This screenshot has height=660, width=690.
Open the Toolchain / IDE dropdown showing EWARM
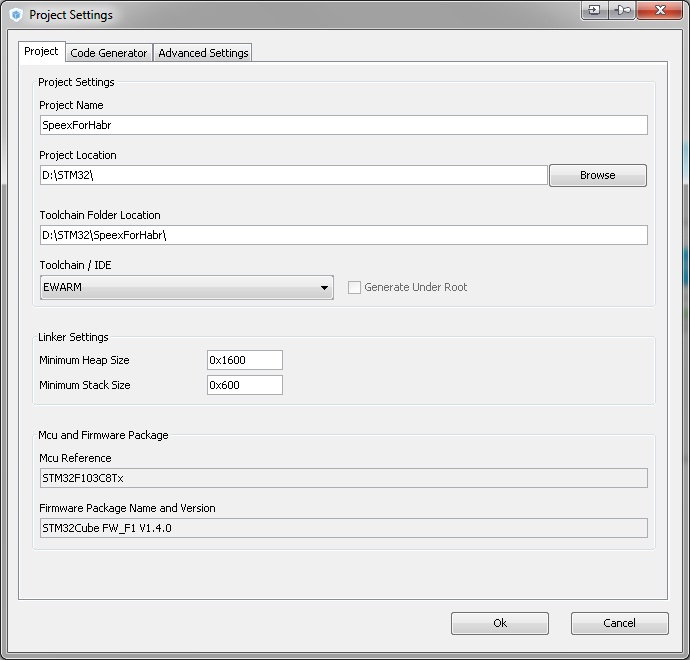[x=187, y=287]
